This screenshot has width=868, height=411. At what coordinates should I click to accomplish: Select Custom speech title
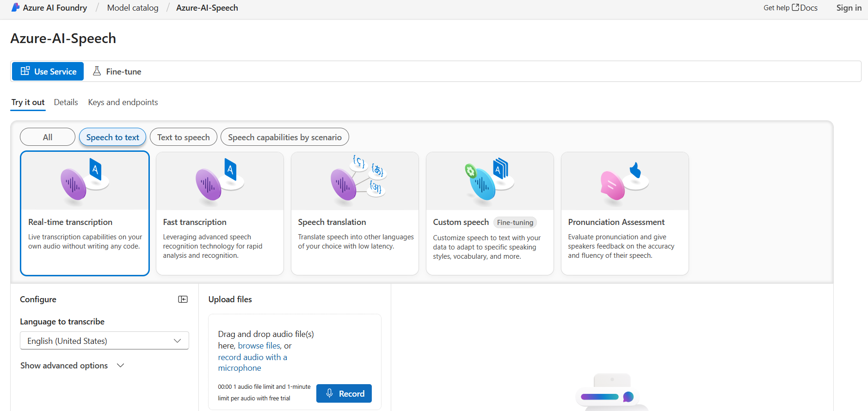461,222
